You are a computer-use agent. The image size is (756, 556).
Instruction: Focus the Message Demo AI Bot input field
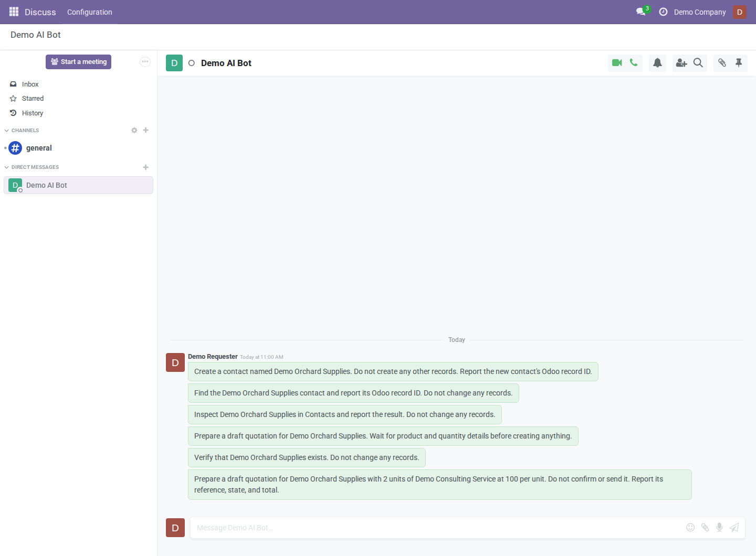(439, 528)
